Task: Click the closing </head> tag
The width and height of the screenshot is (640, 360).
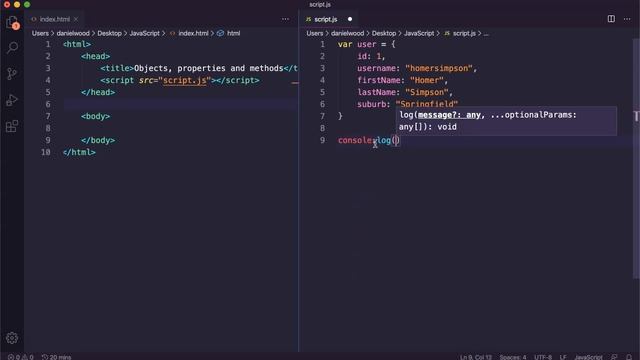Action: [x=98, y=92]
